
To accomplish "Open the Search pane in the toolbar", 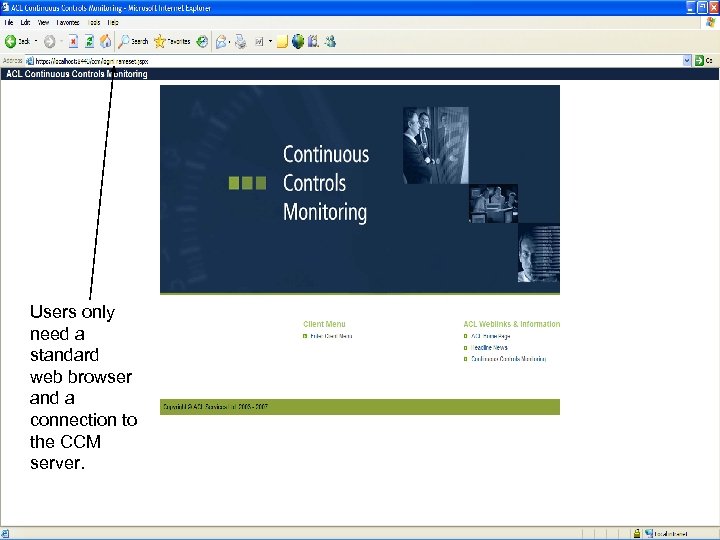I will 134,42.
